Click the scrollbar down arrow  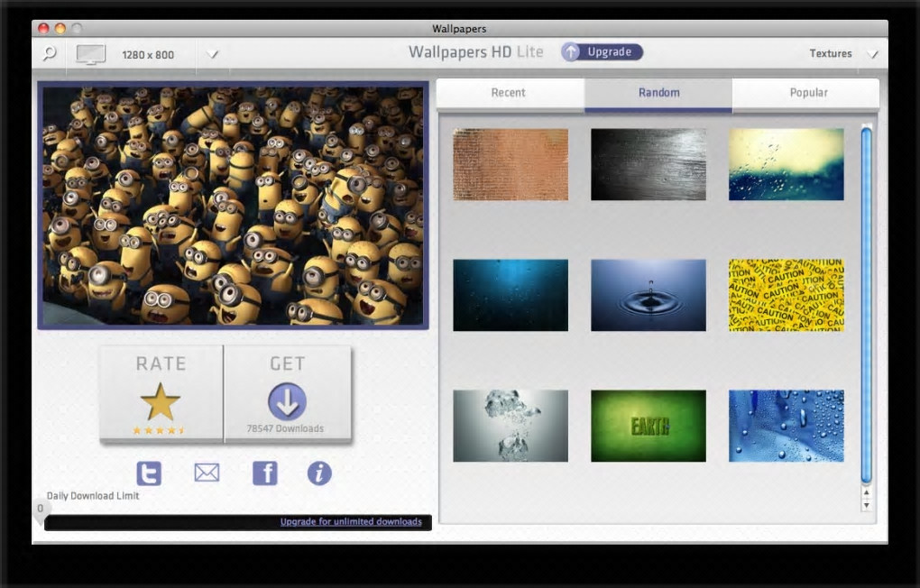point(867,505)
